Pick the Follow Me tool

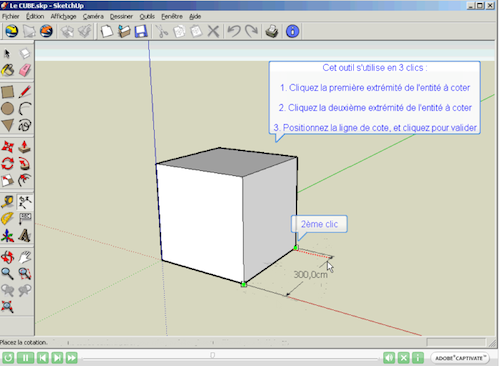25,164
